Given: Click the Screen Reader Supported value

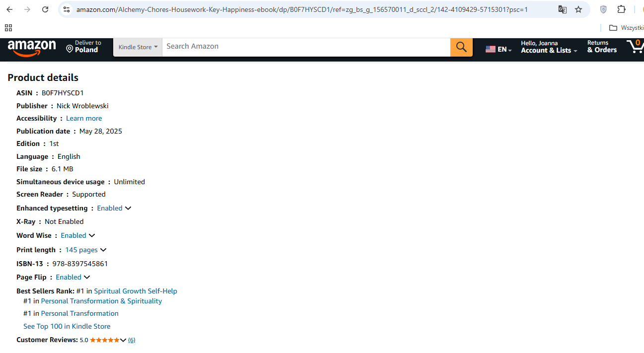Looking at the screenshot, I should (89, 194).
